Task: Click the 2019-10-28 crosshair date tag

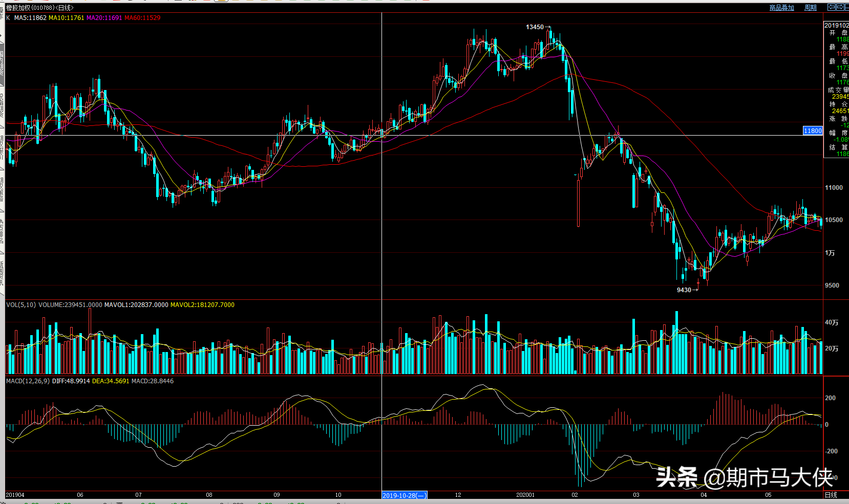Action: (405, 495)
